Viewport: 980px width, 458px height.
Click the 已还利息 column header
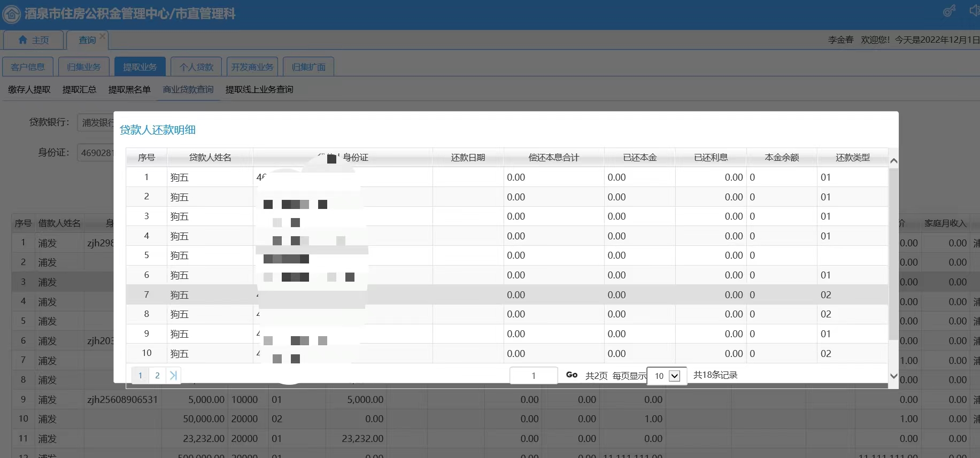[711, 158]
